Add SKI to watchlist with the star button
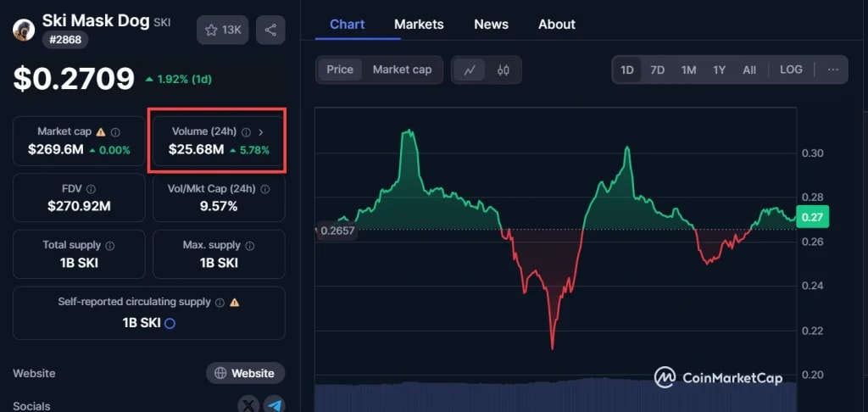The width and height of the screenshot is (868, 412). [223, 30]
